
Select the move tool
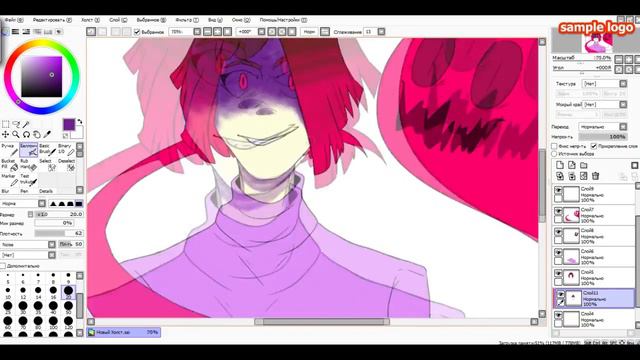6,134
